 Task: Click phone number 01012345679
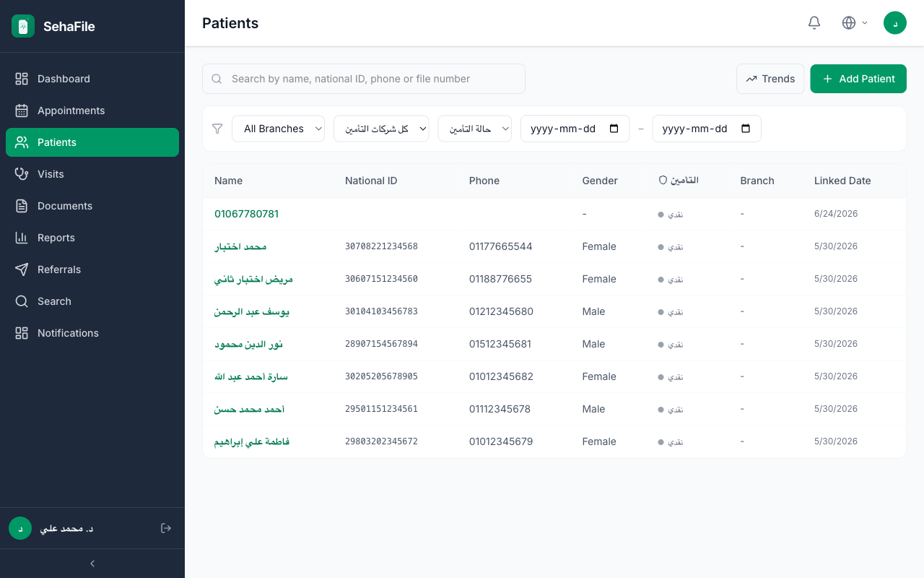501,441
